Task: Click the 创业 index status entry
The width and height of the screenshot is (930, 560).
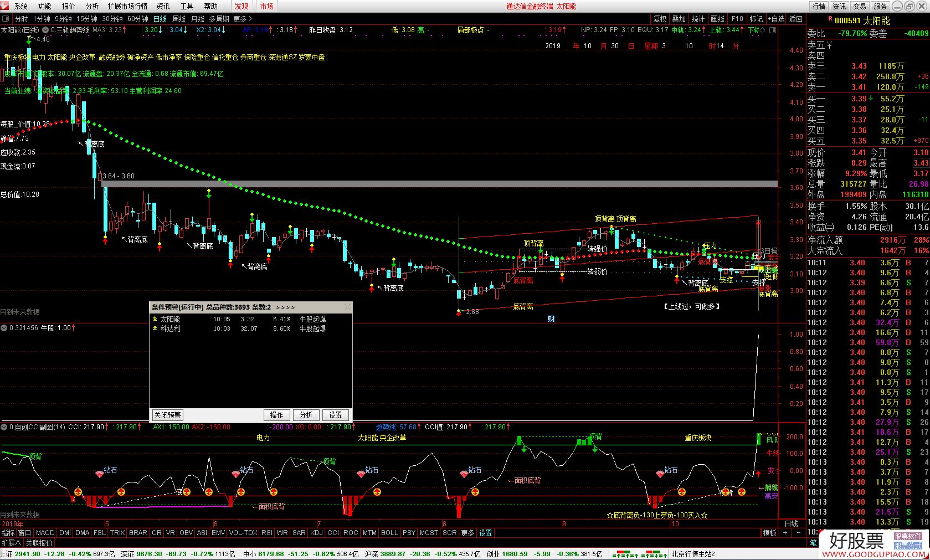Action: tap(545, 554)
